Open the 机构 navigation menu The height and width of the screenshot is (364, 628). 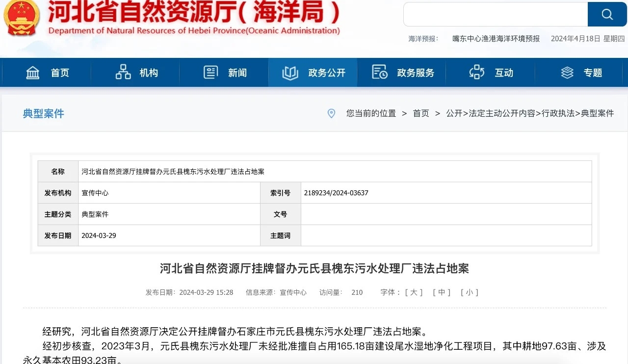[136, 73]
